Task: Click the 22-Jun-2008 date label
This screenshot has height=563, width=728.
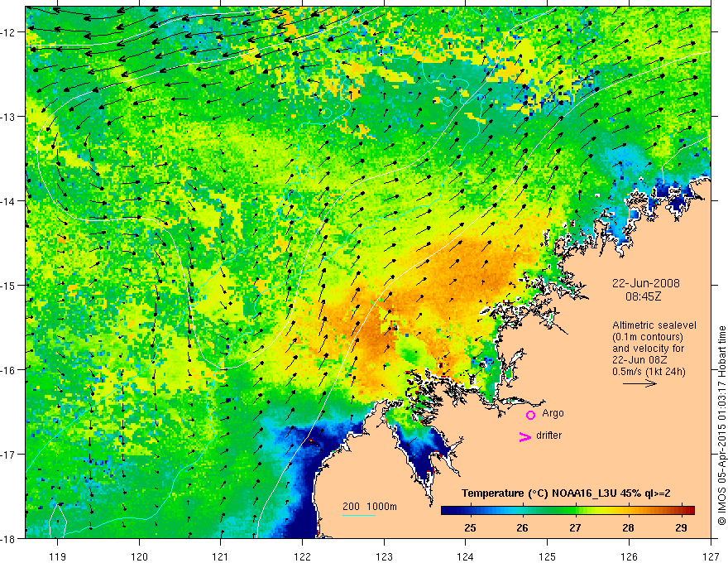Action: point(645,283)
